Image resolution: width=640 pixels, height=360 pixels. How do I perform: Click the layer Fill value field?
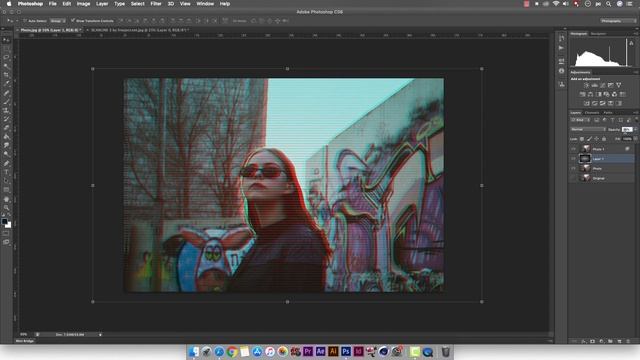click(627, 139)
